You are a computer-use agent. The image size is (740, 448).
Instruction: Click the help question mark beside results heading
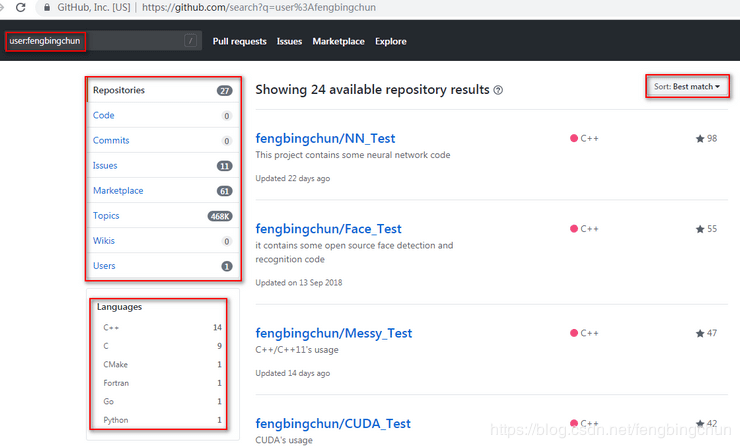[498, 90]
